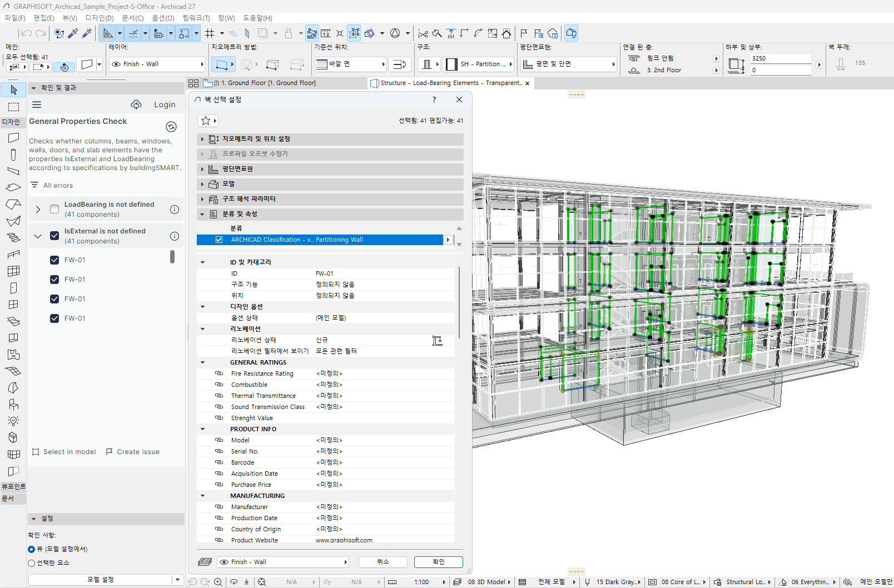Expand the LoadBearing is not defined group
The width and height of the screenshot is (894, 588).
coord(38,210)
